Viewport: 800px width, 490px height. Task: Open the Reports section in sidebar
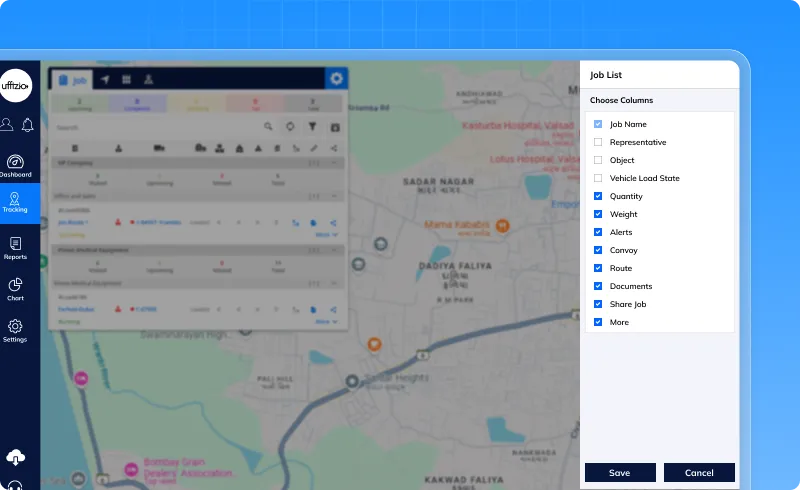coord(15,248)
